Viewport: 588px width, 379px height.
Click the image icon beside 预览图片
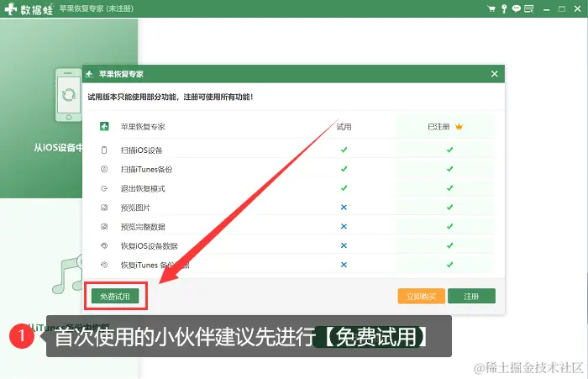pos(104,208)
